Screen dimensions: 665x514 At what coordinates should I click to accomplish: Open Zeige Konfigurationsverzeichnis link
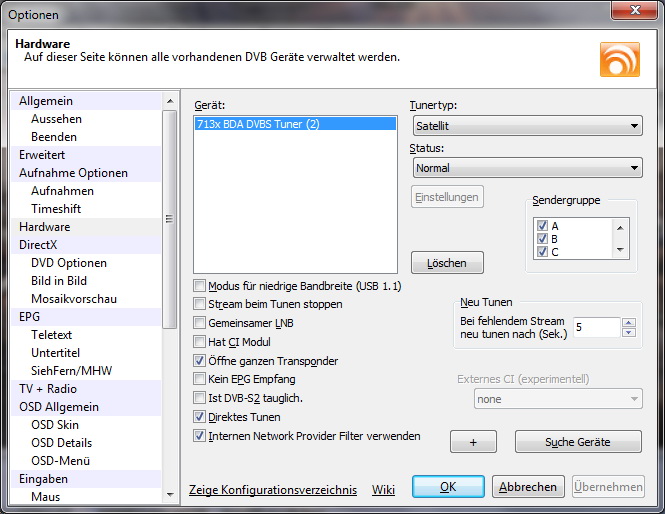tap(273, 489)
